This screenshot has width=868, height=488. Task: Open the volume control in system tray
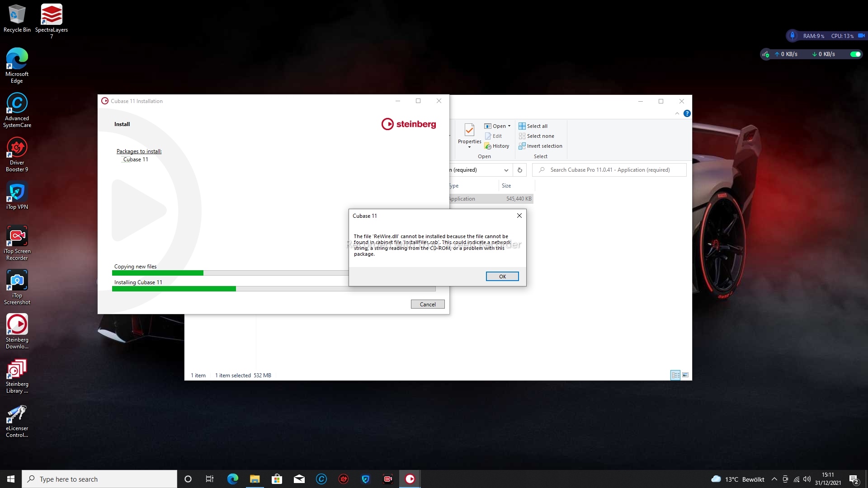point(807,479)
